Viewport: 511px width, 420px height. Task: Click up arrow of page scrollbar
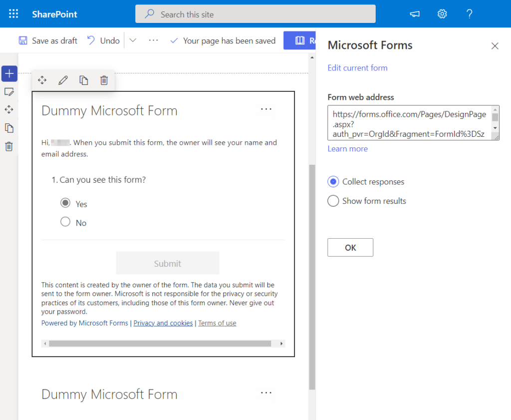[x=312, y=58]
